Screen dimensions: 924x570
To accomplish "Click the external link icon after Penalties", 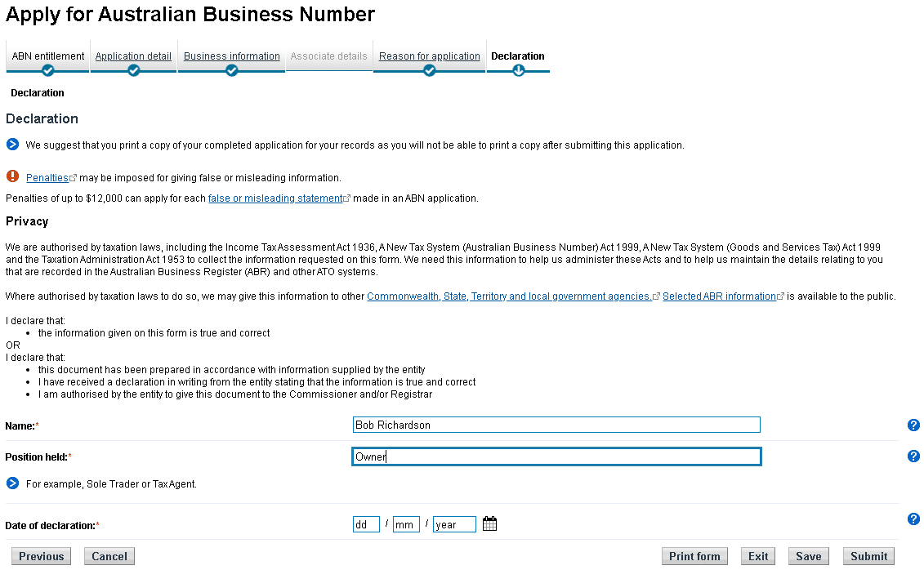I will [x=73, y=176].
